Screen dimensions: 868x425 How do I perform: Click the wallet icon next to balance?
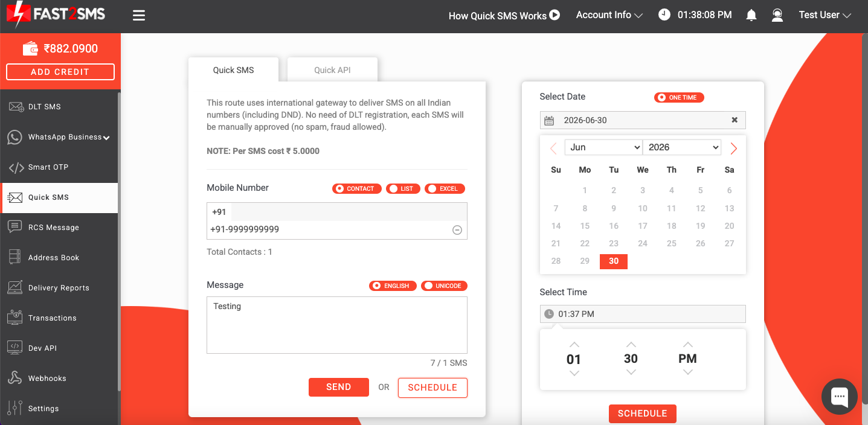31,48
